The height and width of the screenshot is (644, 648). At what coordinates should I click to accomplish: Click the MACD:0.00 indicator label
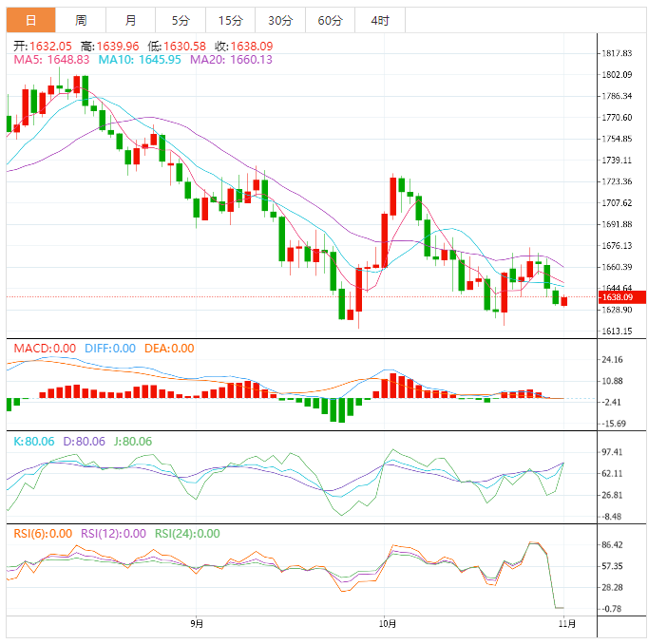pos(45,349)
